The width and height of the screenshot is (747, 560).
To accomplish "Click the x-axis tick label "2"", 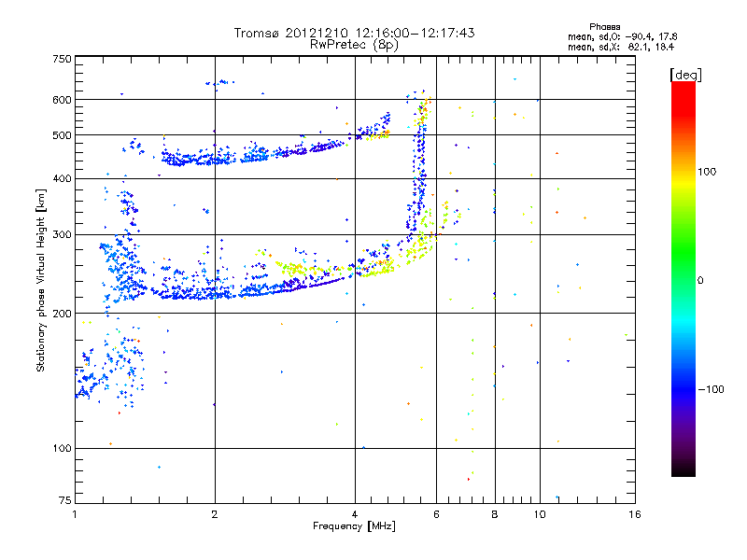I will (215, 514).
